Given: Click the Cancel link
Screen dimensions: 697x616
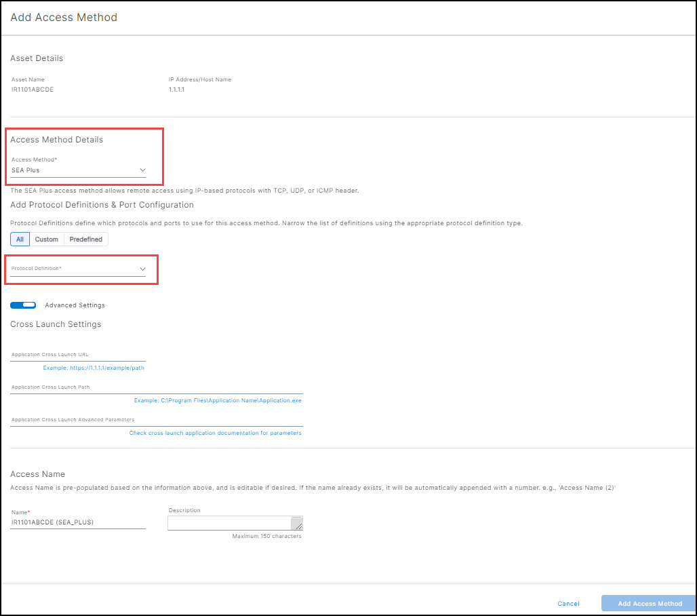Looking at the screenshot, I should [x=569, y=604].
